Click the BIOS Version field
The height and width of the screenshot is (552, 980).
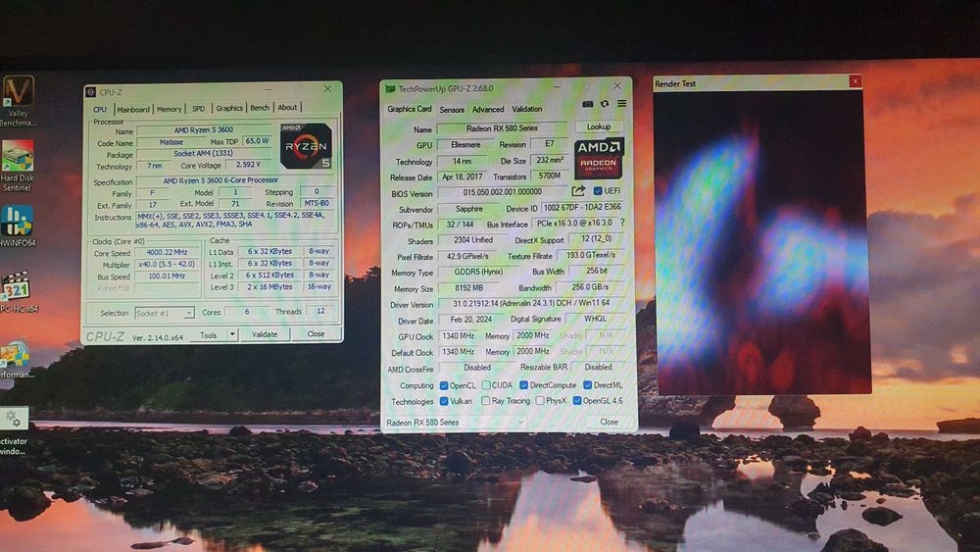[x=503, y=192]
